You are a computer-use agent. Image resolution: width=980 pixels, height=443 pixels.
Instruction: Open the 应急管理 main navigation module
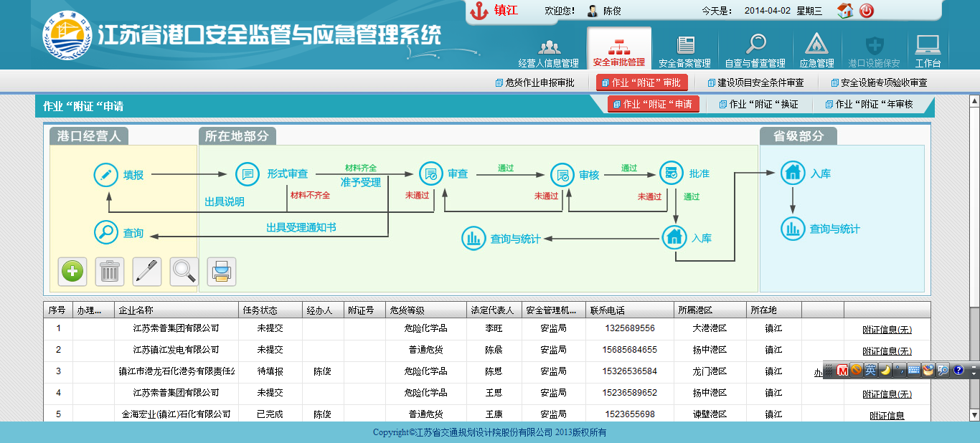click(816, 51)
